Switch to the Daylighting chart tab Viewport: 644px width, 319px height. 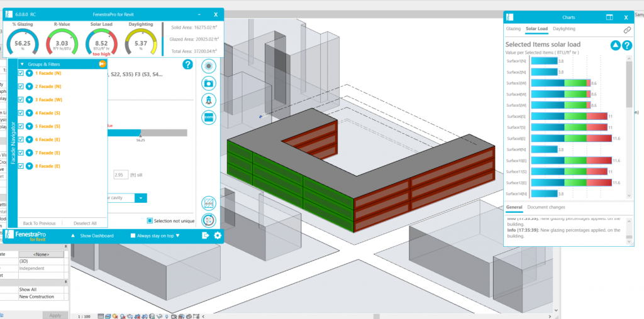564,29
